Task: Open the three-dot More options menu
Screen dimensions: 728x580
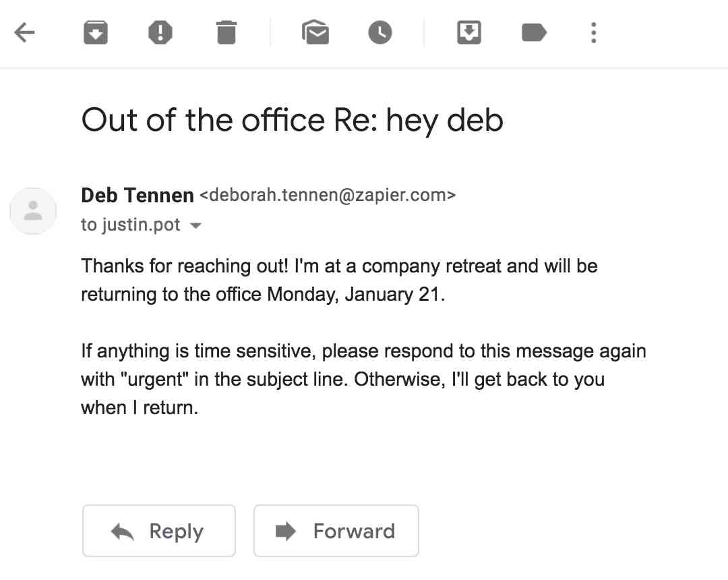Action: click(593, 32)
